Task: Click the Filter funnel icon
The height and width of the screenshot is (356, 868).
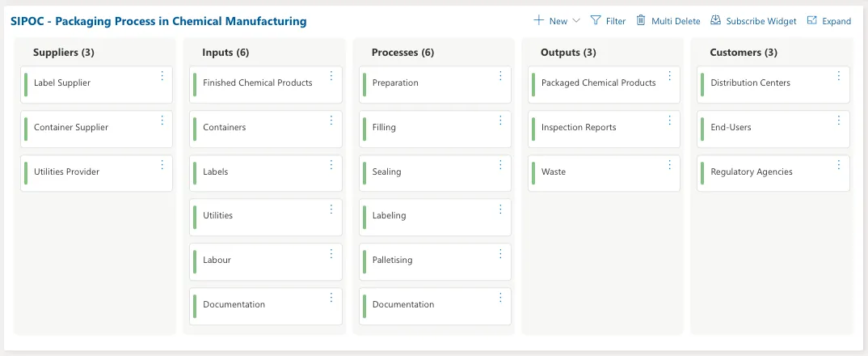Action: (x=596, y=20)
